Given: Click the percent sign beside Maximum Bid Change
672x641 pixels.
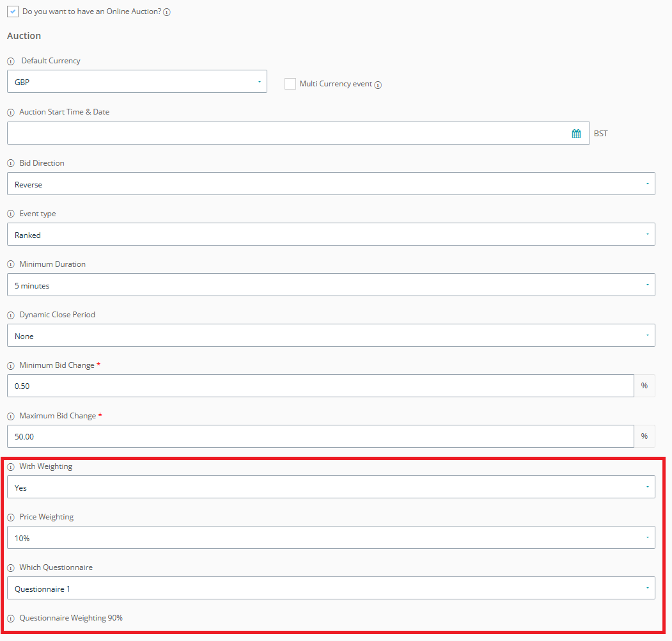Looking at the screenshot, I should coord(644,436).
